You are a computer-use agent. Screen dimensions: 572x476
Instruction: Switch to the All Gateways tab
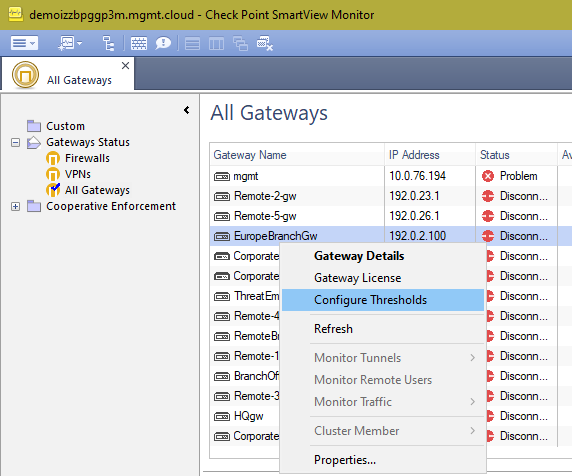pos(68,74)
